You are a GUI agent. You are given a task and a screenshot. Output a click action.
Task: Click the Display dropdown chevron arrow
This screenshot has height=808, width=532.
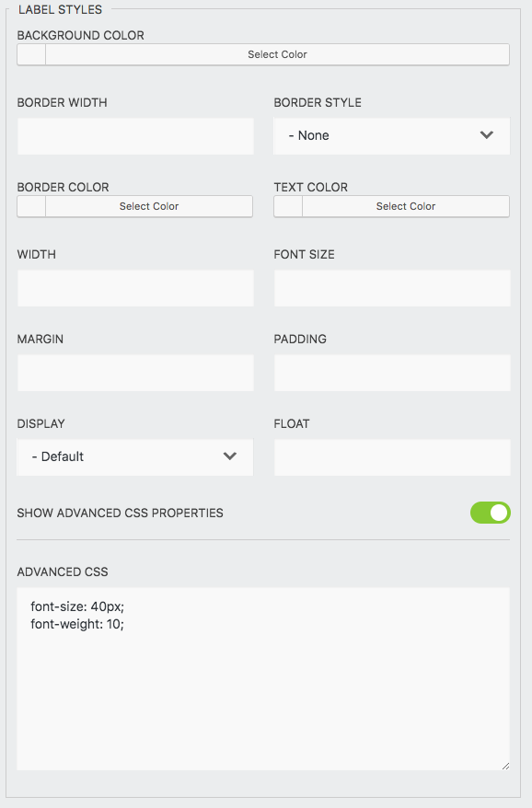click(229, 456)
